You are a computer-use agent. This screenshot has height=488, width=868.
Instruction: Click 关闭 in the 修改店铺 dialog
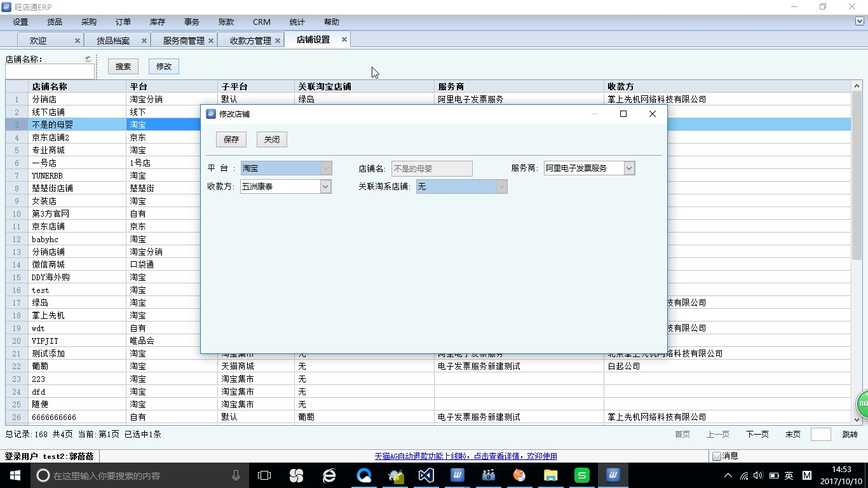pos(272,139)
